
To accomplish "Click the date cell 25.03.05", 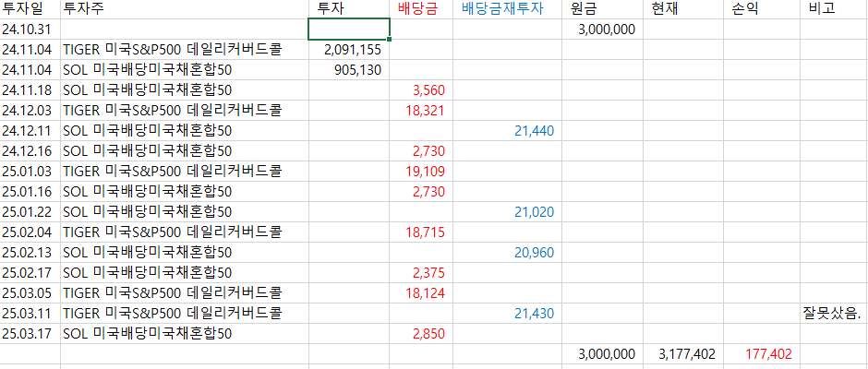I will point(30,292).
